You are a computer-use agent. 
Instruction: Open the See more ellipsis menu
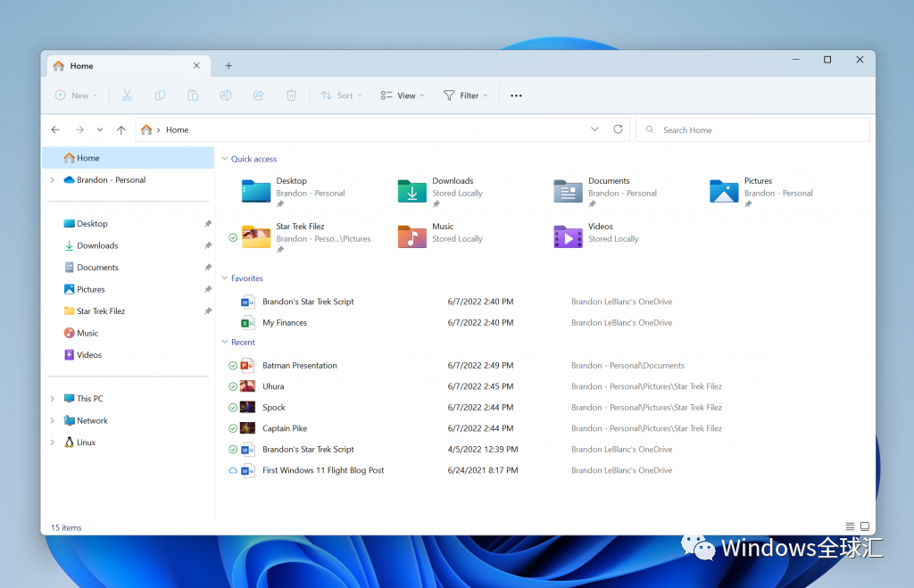tap(515, 95)
